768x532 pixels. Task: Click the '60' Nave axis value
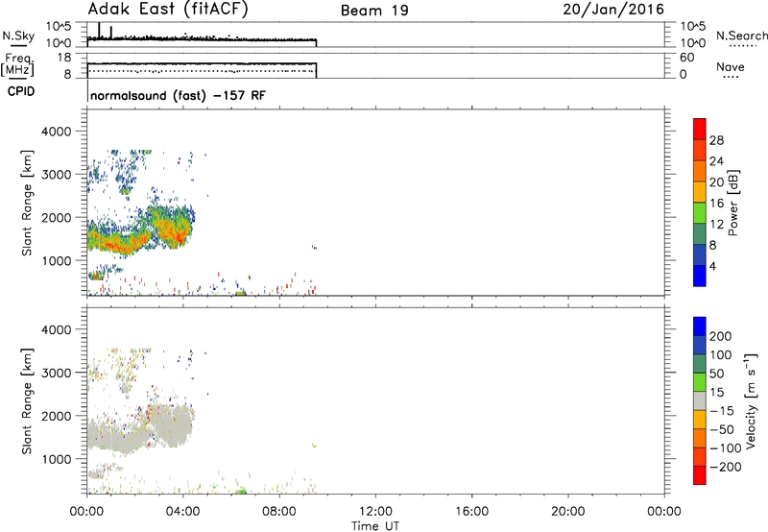[x=686, y=58]
